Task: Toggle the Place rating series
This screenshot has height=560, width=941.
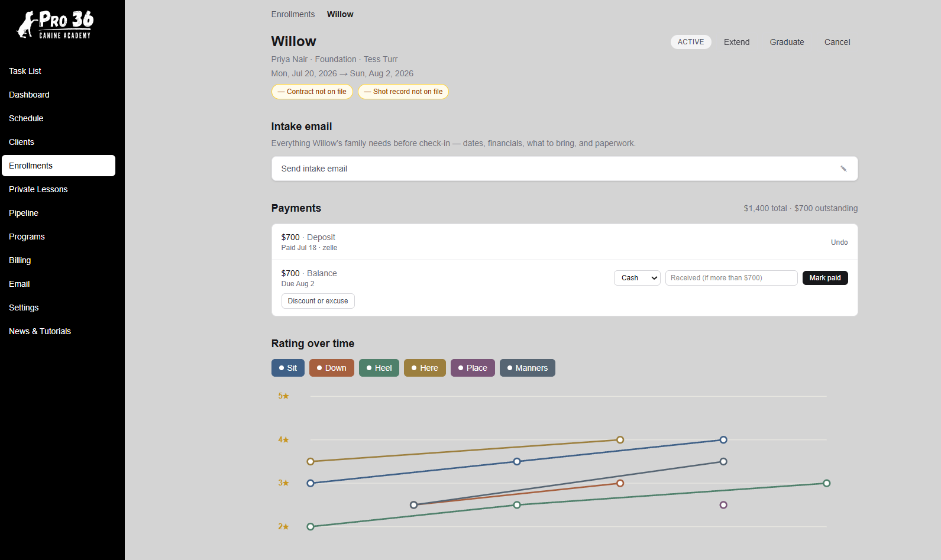Action: click(473, 368)
